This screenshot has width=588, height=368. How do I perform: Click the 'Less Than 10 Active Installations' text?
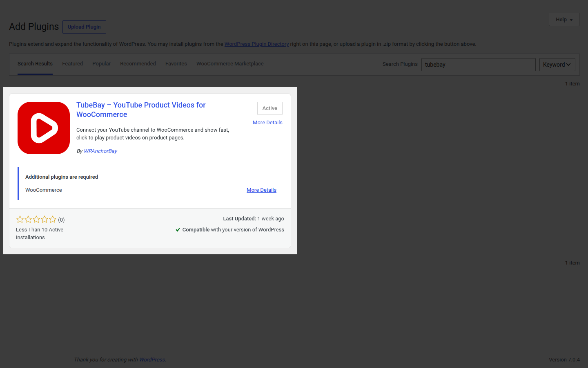tap(40, 233)
